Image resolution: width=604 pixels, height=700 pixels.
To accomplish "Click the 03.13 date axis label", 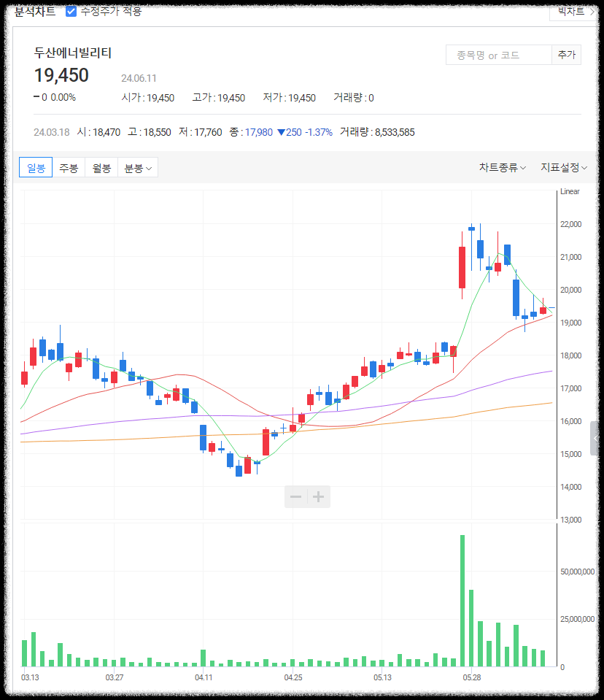I will coord(30,677).
